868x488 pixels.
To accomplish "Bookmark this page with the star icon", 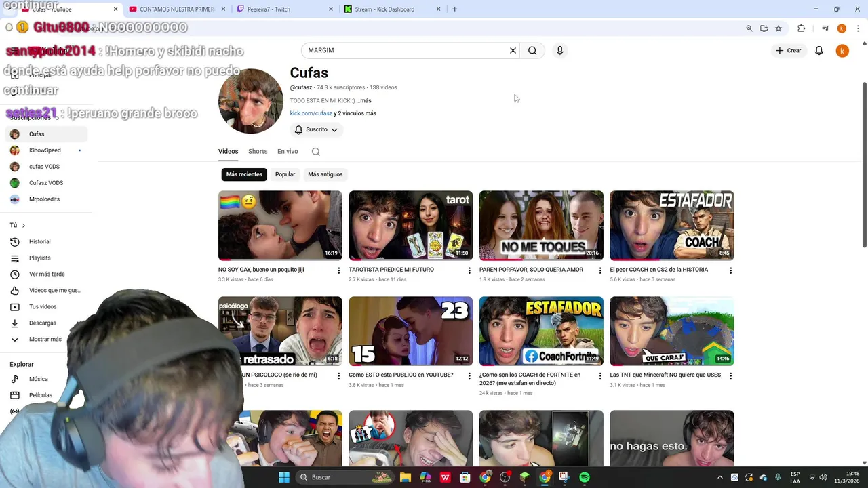I will 778,28.
